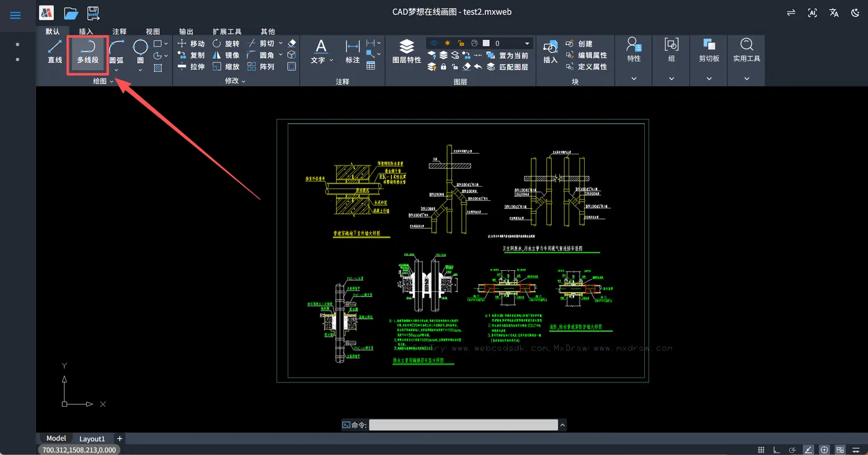Image resolution: width=868 pixels, height=455 pixels.
Task: Click the 命令 command input field
Action: coord(464,425)
